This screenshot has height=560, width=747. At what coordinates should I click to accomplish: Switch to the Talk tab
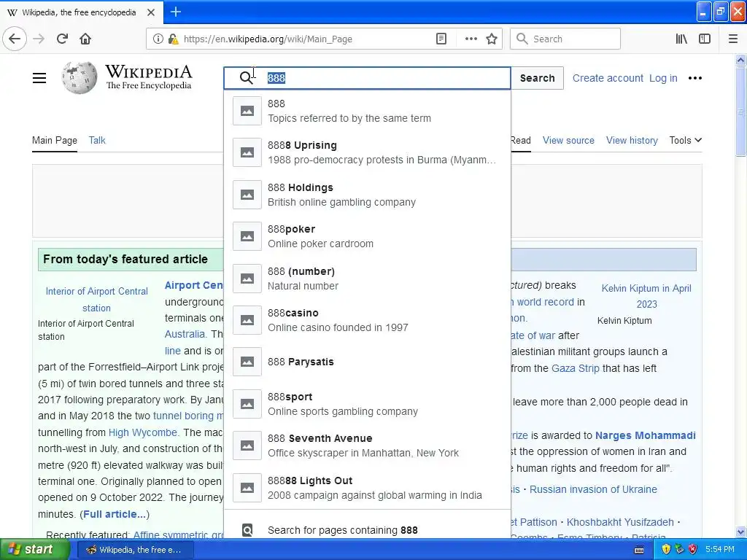pos(97,140)
